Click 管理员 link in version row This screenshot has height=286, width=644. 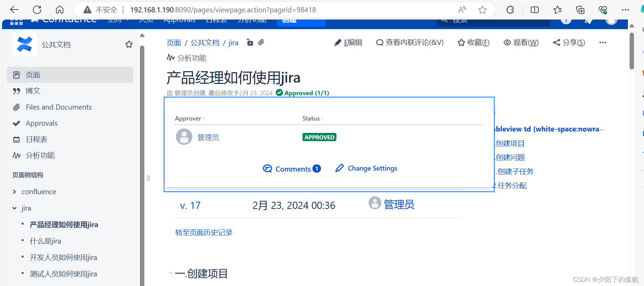point(399,204)
